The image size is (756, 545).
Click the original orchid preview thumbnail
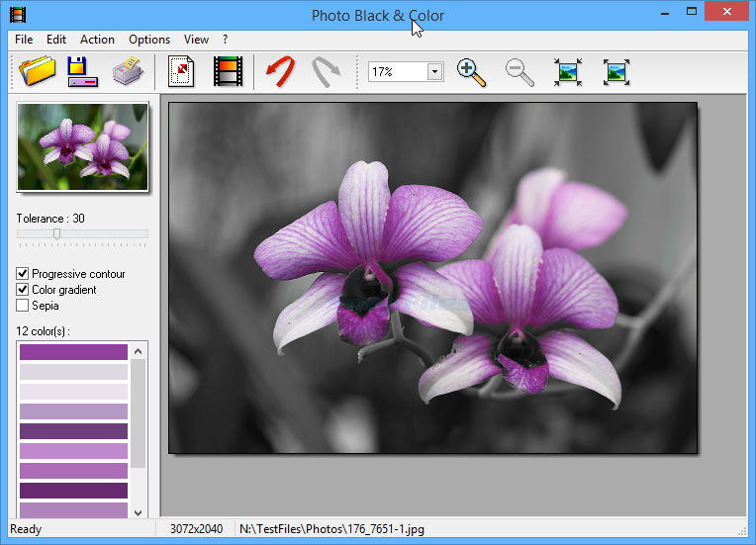tap(82, 146)
